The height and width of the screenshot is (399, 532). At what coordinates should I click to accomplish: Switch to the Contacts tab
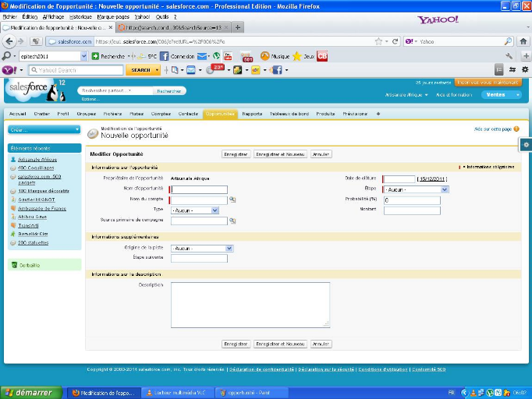(x=188, y=114)
